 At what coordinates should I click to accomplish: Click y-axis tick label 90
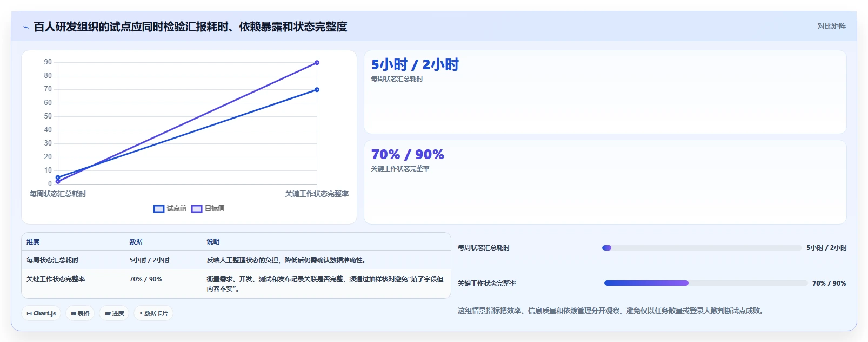pyautogui.click(x=48, y=62)
